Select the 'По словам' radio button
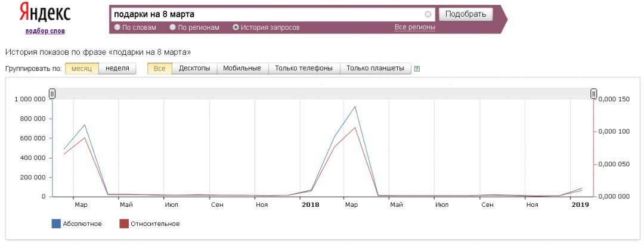Viewport: 644px width, 245px height. click(x=117, y=27)
